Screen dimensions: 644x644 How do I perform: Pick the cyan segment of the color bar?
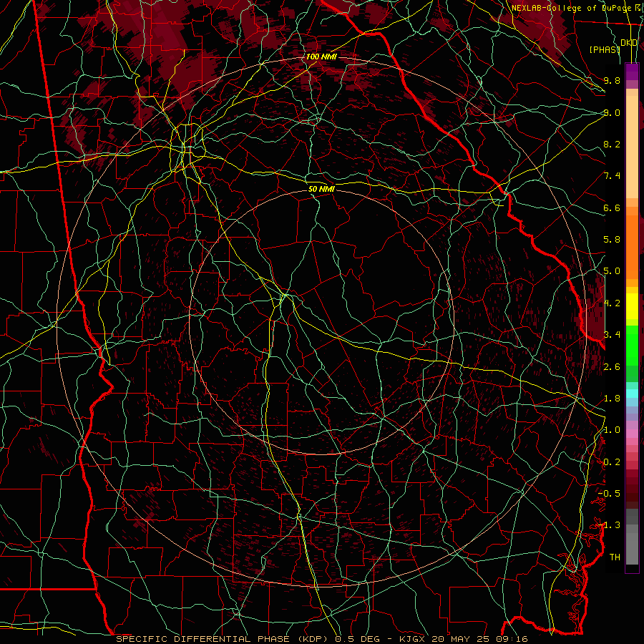click(632, 394)
